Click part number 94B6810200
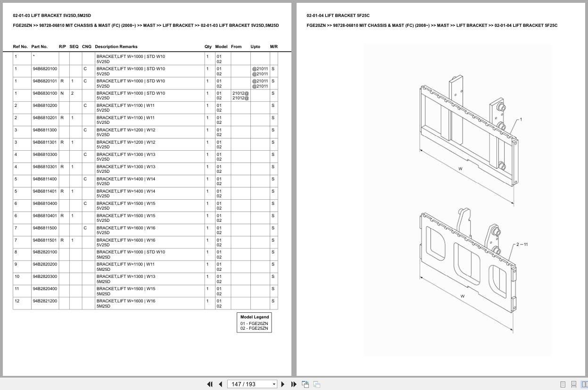 (45, 106)
